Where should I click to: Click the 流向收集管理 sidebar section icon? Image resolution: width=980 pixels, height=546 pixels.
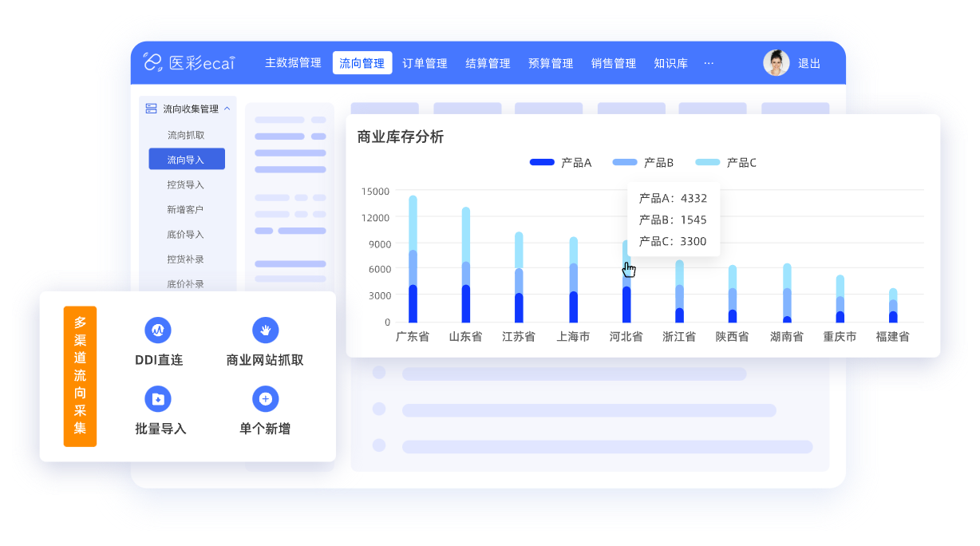tap(151, 109)
